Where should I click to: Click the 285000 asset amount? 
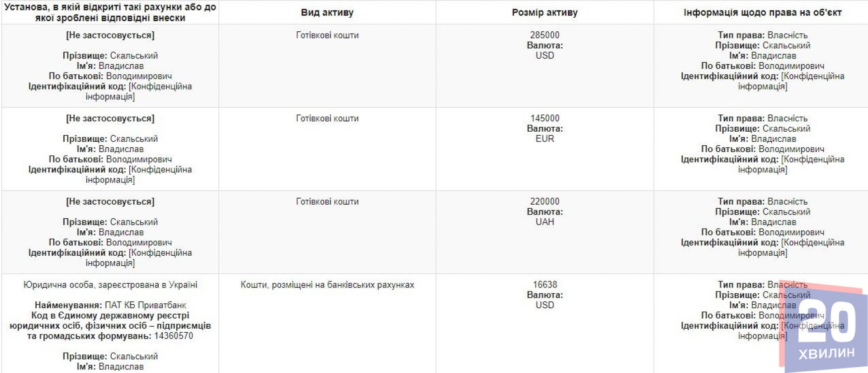coord(544,35)
